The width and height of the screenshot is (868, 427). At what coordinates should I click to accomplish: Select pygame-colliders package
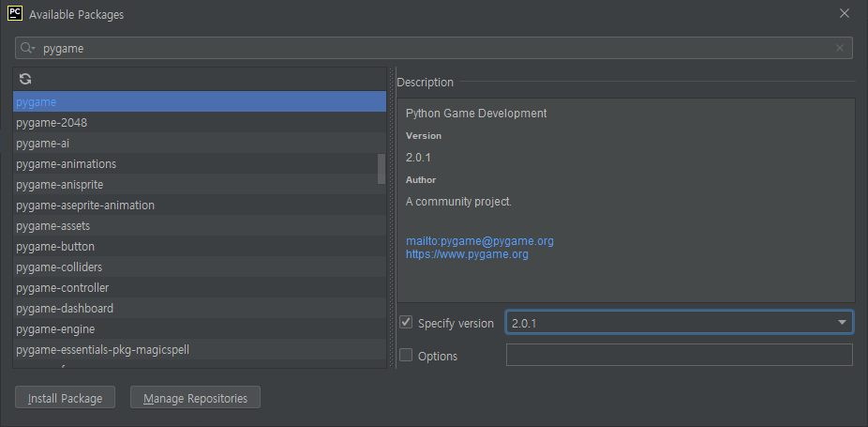click(200, 267)
